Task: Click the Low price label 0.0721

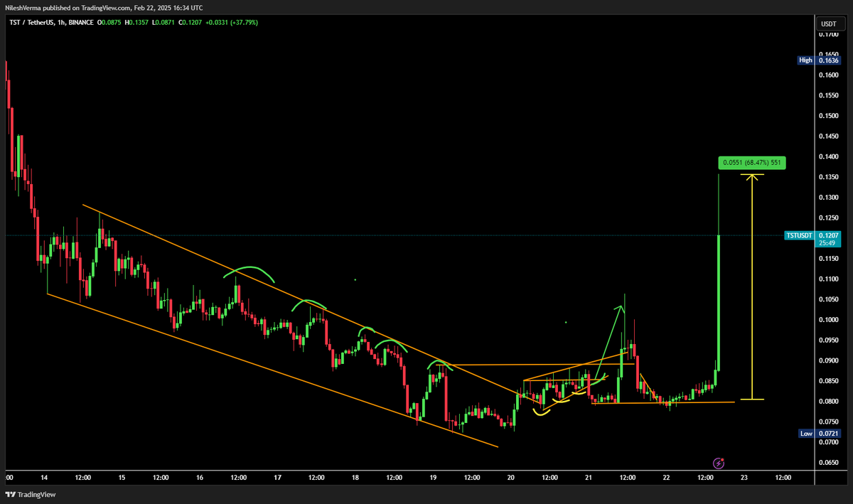Action: click(x=827, y=433)
